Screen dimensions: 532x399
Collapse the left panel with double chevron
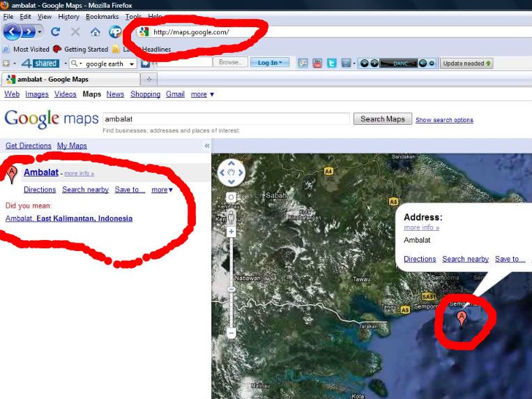point(207,146)
